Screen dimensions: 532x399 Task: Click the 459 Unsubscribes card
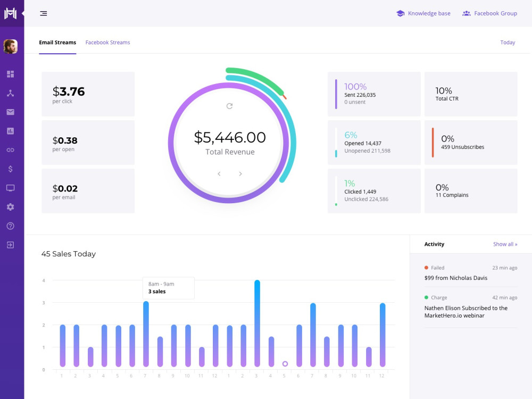(x=471, y=143)
